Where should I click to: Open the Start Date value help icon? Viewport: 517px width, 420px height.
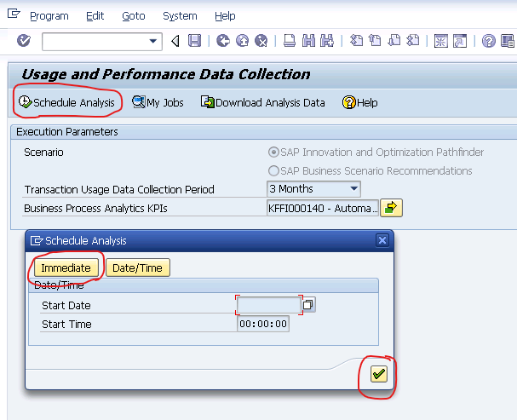pyautogui.click(x=308, y=305)
